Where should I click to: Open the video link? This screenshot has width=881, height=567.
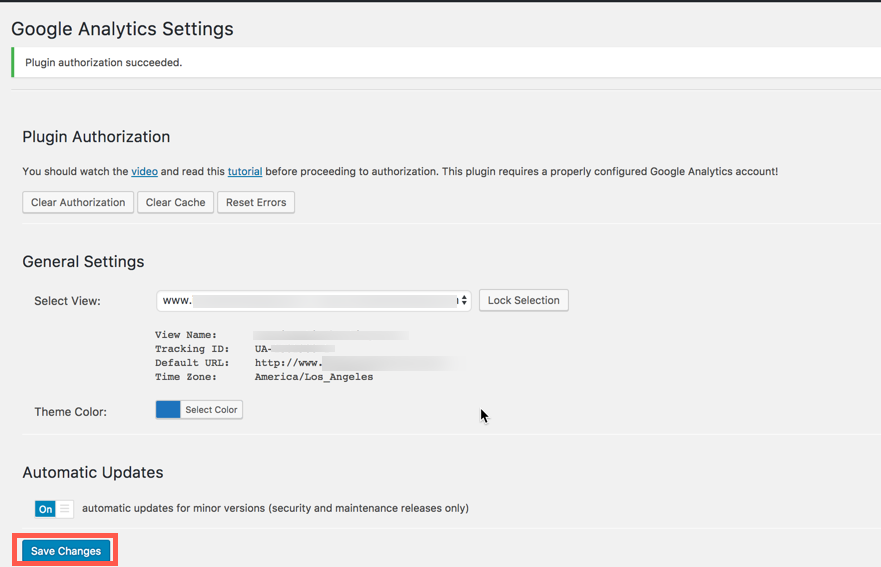[x=144, y=172]
